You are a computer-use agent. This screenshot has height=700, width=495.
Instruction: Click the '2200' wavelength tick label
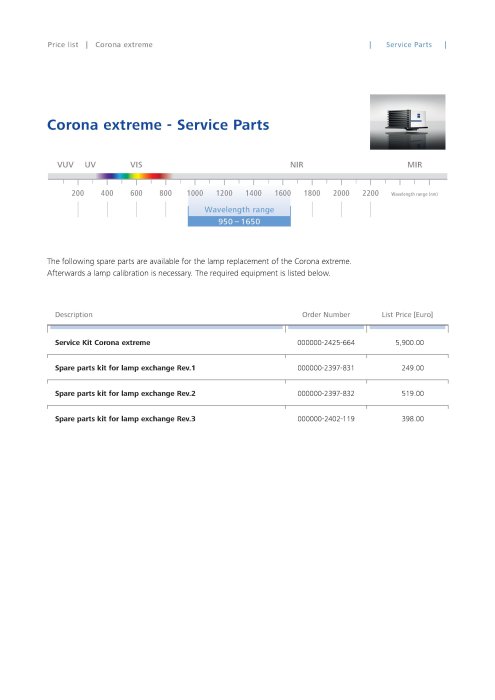[370, 193]
